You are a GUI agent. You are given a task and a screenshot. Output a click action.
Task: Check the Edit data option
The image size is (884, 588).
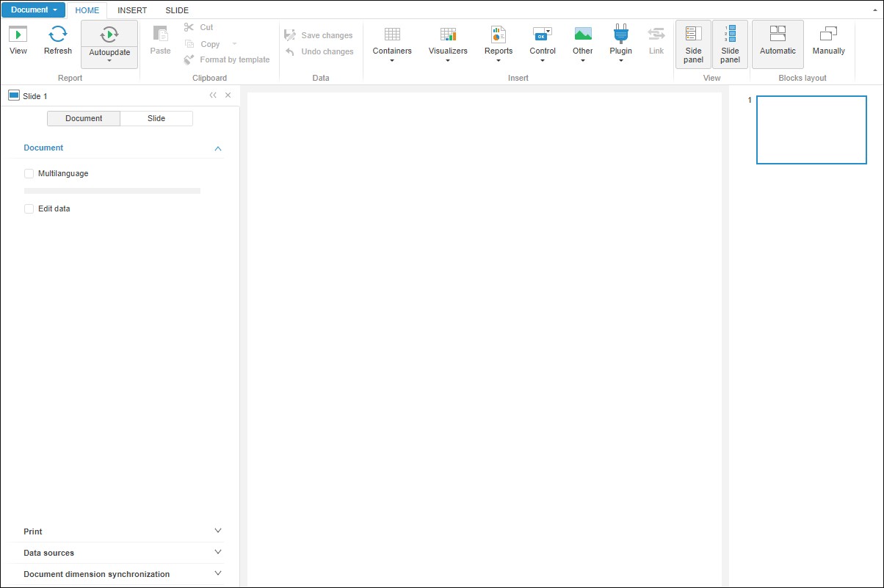(29, 209)
